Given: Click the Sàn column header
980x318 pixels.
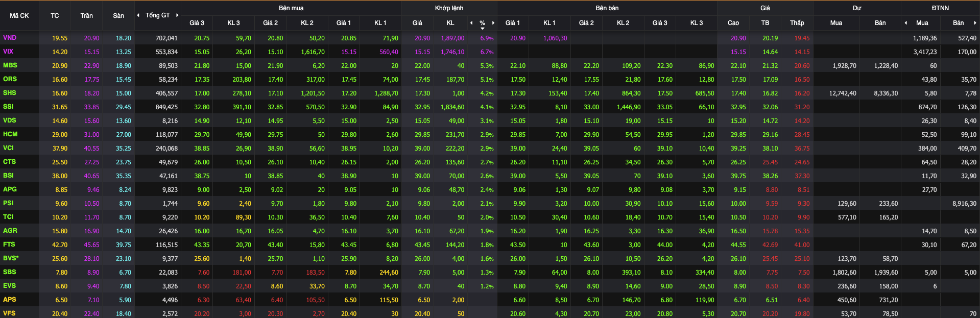Looking at the screenshot, I should point(118,16).
